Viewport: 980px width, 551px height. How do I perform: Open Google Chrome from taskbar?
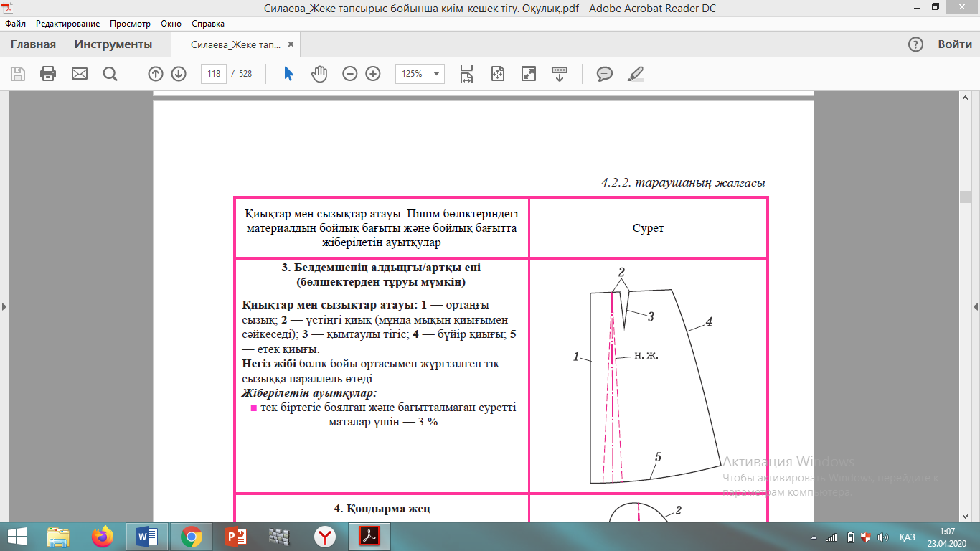(191, 536)
